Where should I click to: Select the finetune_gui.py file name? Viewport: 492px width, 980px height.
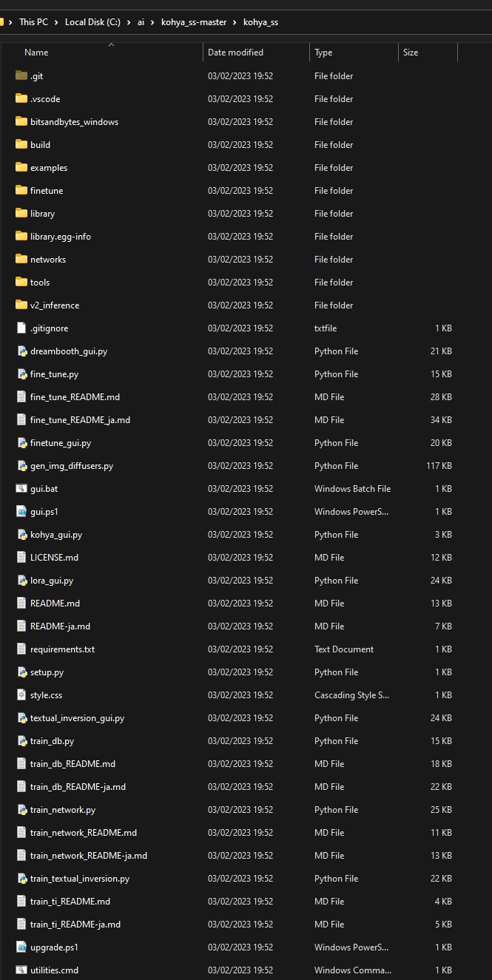point(61,442)
